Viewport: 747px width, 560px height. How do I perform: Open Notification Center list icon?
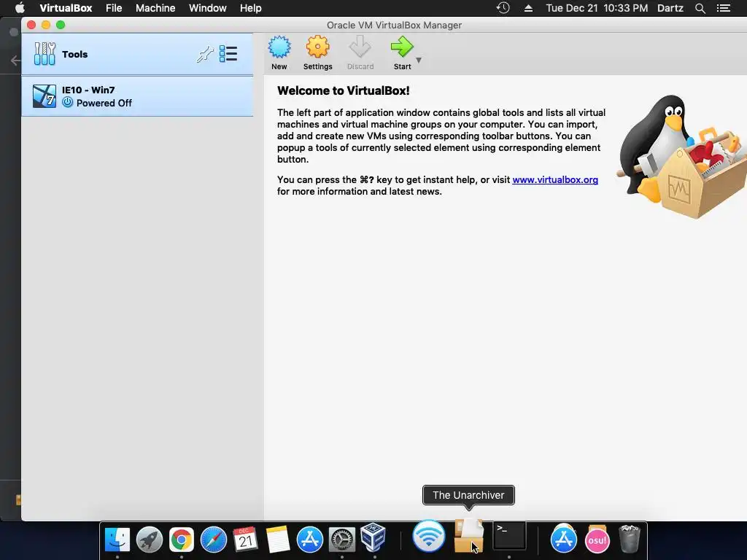(x=724, y=8)
